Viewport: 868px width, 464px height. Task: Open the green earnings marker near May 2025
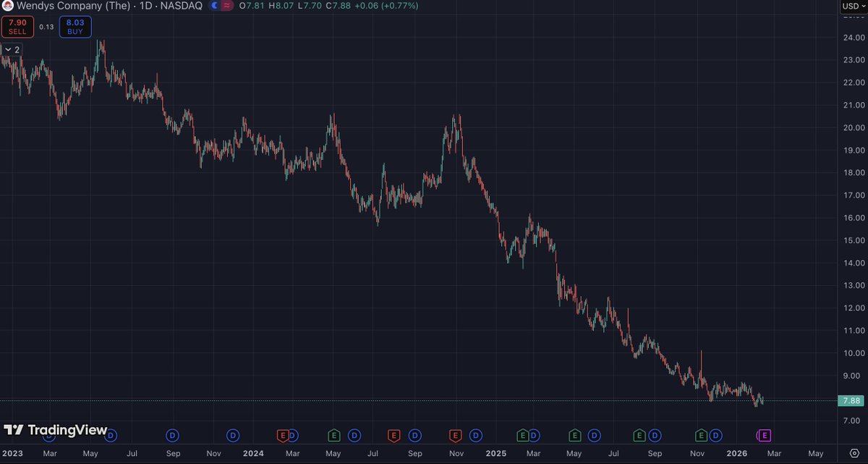click(x=574, y=435)
